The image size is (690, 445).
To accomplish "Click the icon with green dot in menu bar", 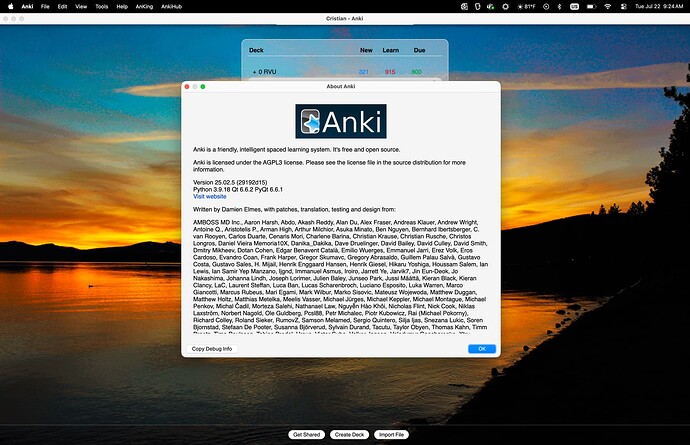I will (x=491, y=7).
